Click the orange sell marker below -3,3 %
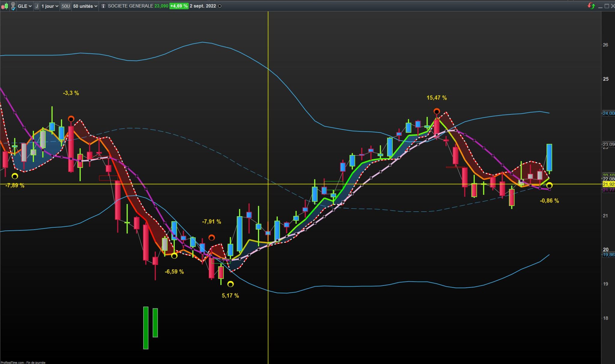This screenshot has width=615, height=364. 71,119
